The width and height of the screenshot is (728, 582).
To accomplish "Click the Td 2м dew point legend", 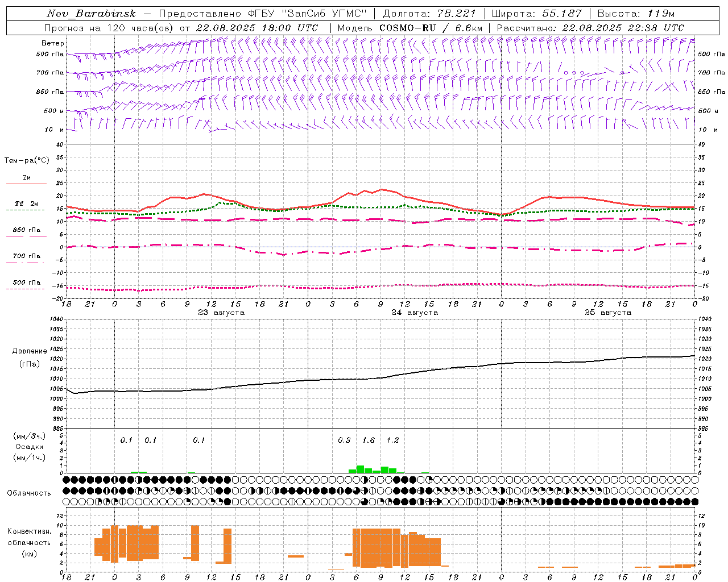I will 26,203.
